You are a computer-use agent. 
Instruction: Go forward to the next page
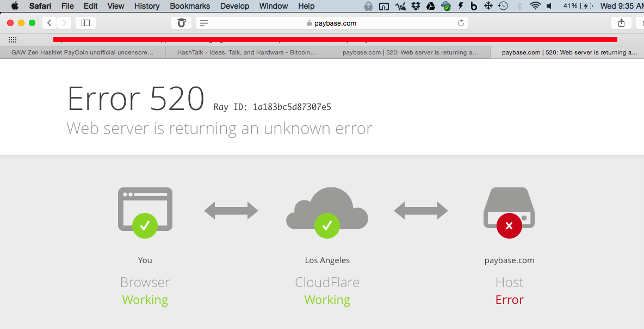[64, 23]
